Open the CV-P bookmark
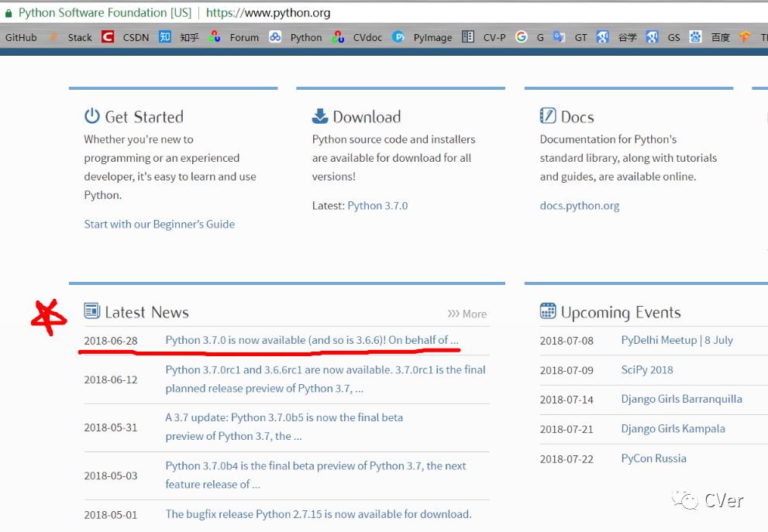Image resolution: width=768 pixels, height=532 pixels. [484, 37]
